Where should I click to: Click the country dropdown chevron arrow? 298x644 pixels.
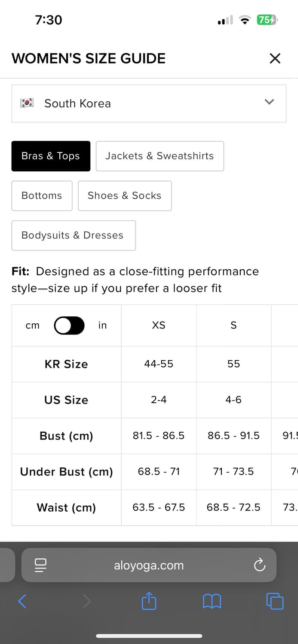pos(269,102)
